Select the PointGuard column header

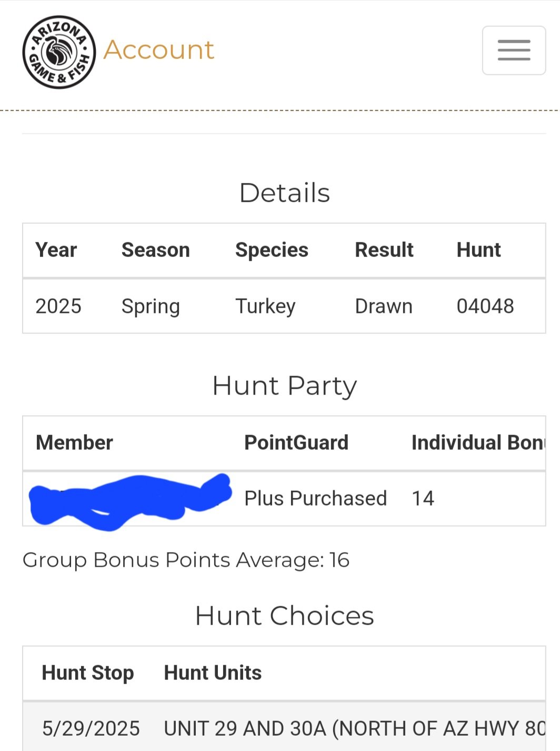pos(296,443)
